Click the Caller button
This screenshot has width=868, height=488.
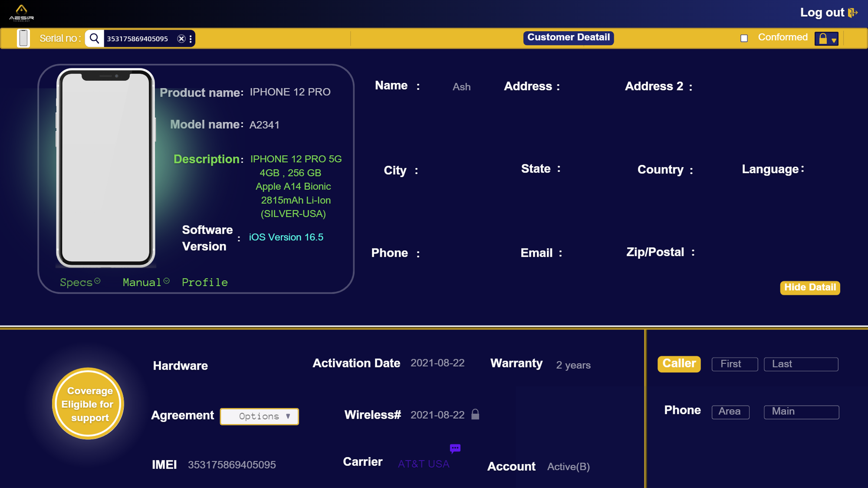click(679, 364)
